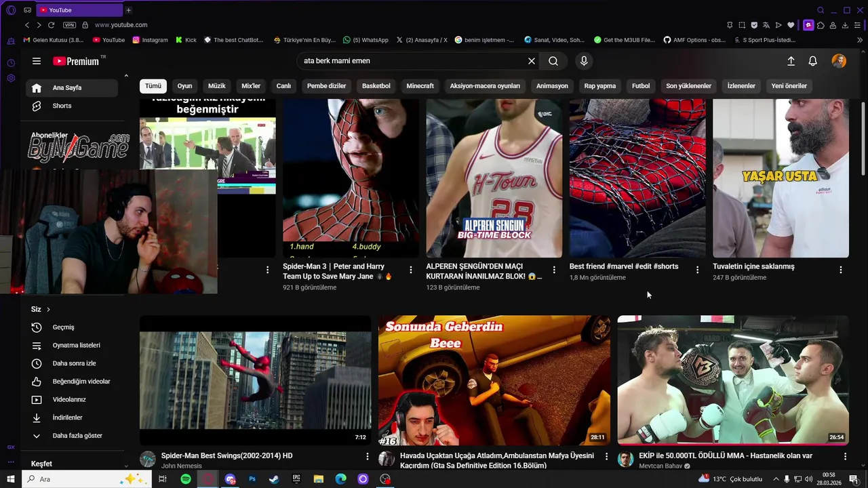868x488 pixels.
Task: Open a new browser tab with plus
Action: tap(128, 10)
